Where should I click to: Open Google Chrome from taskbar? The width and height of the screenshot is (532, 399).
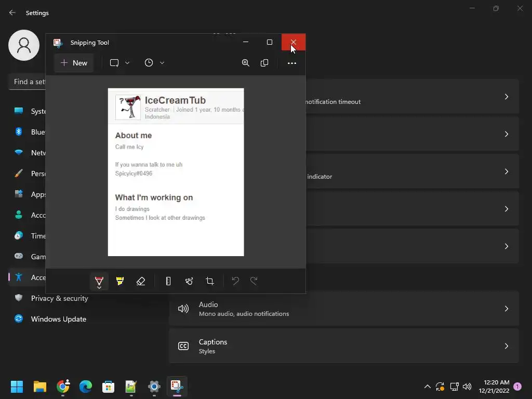coord(63,387)
